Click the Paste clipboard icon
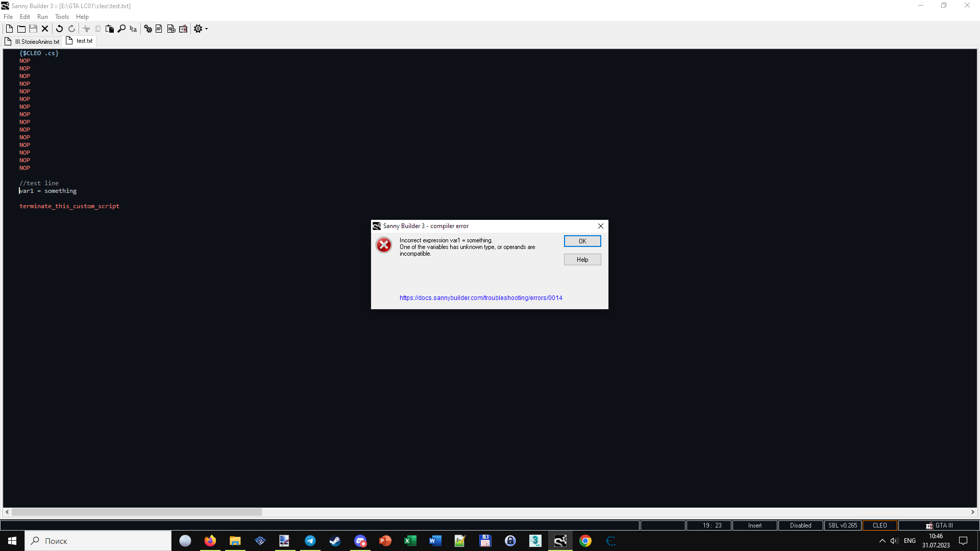 (109, 29)
